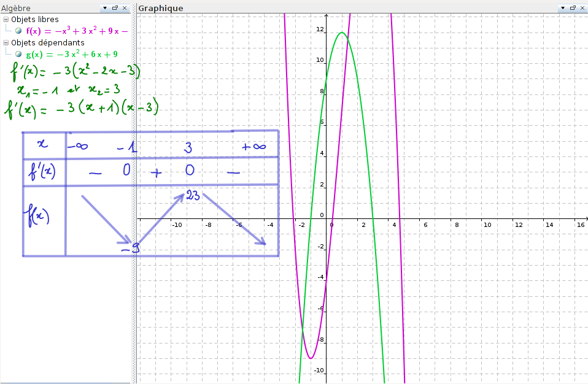This screenshot has width=588, height=384.
Task: Collapse the Objets dépendants tree group
Action: (x=6, y=43)
